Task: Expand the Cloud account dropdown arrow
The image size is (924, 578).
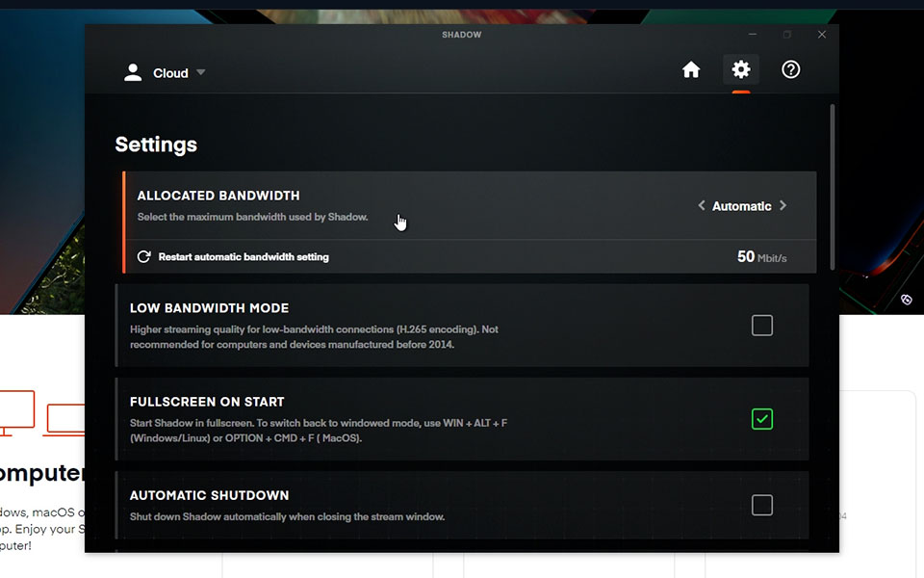Action: point(201,72)
